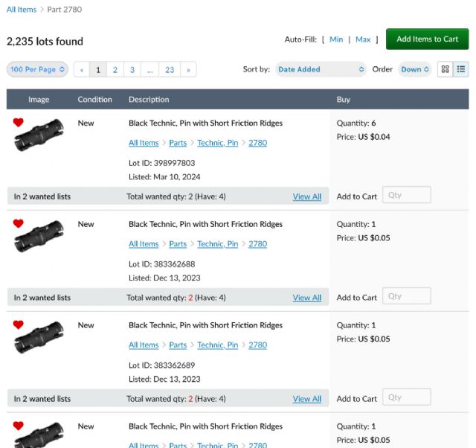Image resolution: width=476 pixels, height=448 pixels.
Task: Open the 100 Per Page dropdown
Action: pos(38,69)
